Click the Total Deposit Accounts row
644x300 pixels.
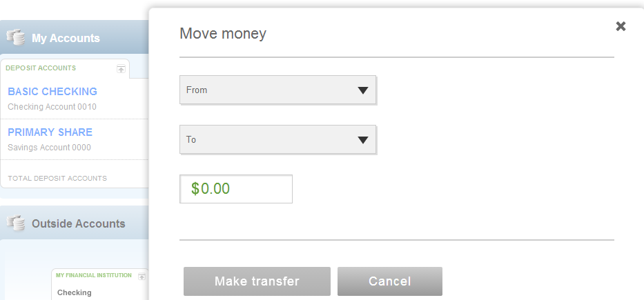coord(57,179)
